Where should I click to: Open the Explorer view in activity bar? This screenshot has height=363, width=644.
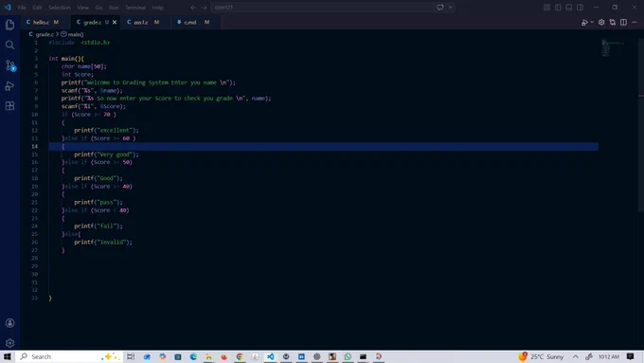pyautogui.click(x=9, y=25)
